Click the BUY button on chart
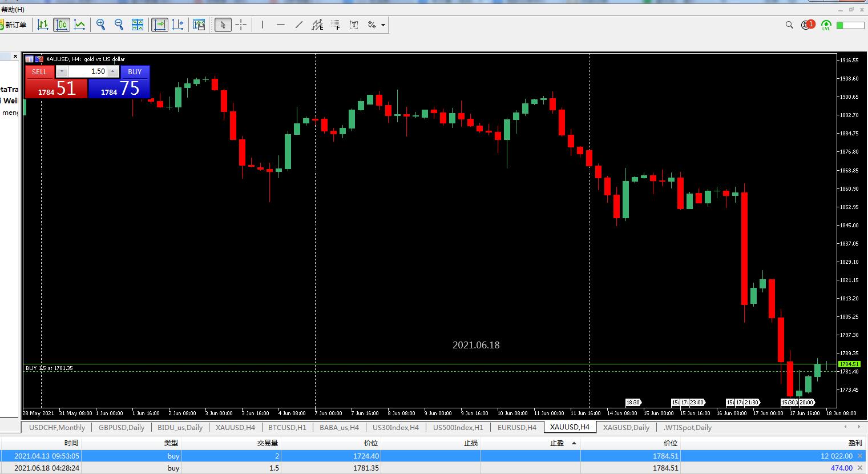This screenshot has height=474, width=868. [x=135, y=71]
